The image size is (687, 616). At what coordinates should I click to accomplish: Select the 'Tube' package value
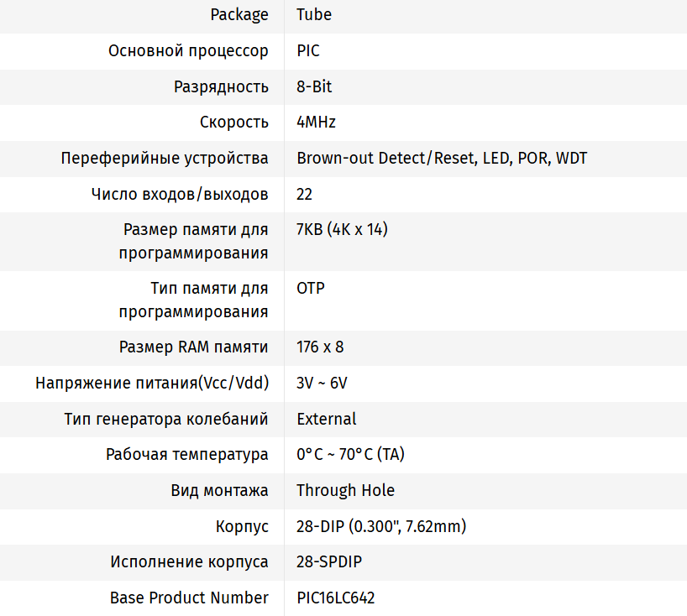[314, 15]
